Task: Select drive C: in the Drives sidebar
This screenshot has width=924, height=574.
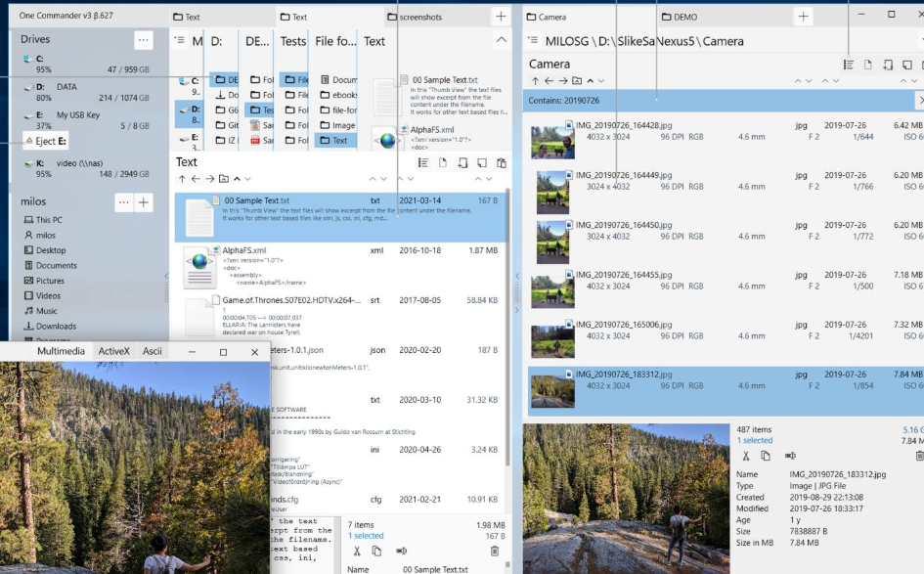Action: click(86, 64)
